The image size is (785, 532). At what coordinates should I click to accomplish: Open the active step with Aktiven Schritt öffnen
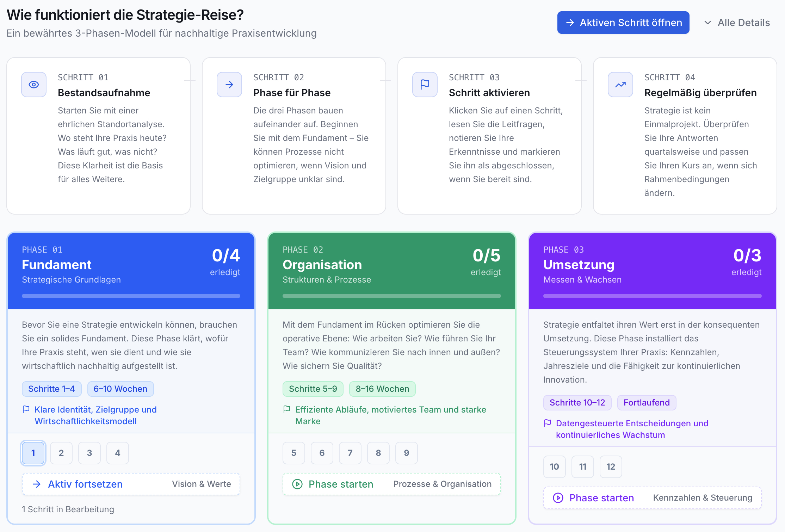coord(623,23)
